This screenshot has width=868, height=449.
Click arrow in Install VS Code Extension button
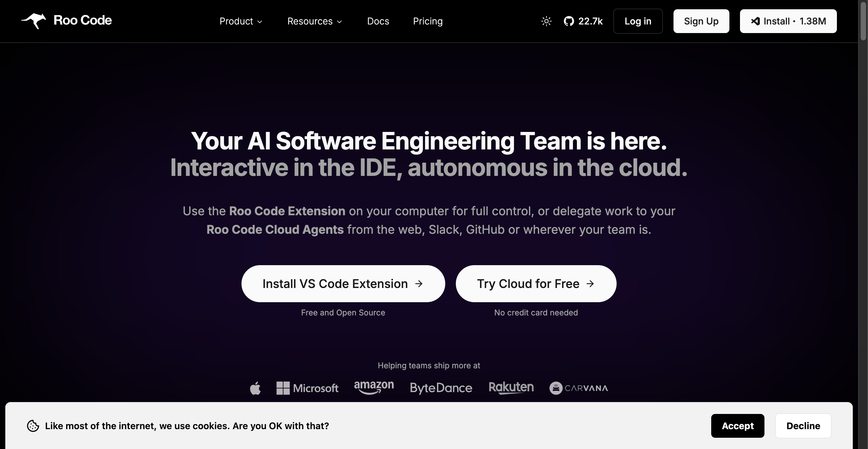pos(419,284)
